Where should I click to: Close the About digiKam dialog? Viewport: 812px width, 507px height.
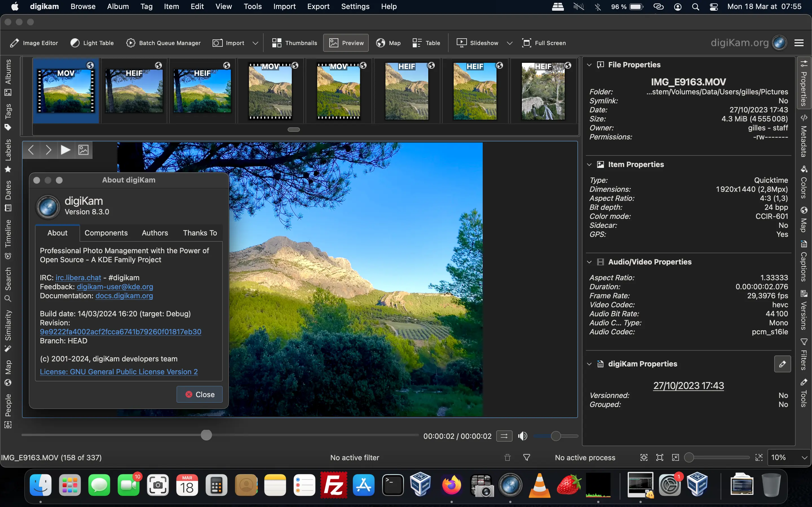[x=199, y=394]
